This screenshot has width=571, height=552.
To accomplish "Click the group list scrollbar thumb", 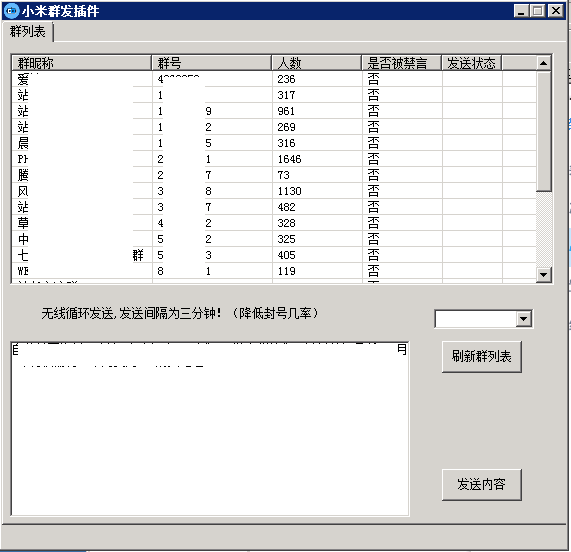I will tap(544, 131).
